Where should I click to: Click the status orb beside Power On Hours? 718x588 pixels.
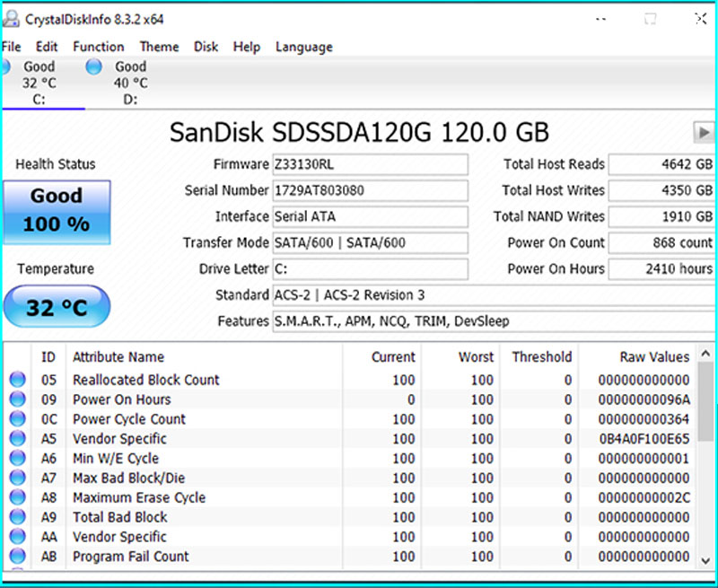[x=17, y=399]
